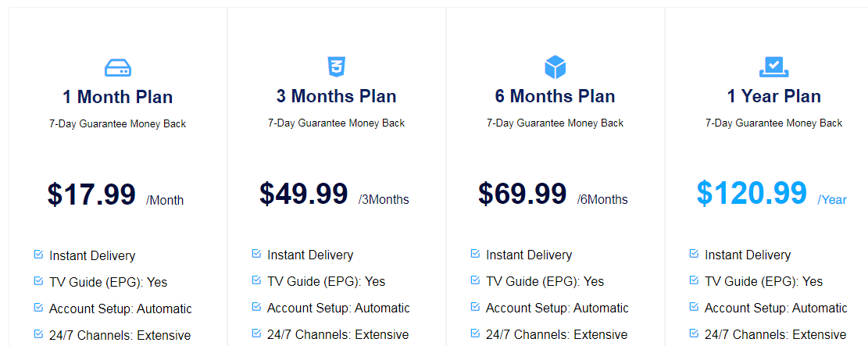Click the $49.99 three-month price

pyautogui.click(x=304, y=194)
